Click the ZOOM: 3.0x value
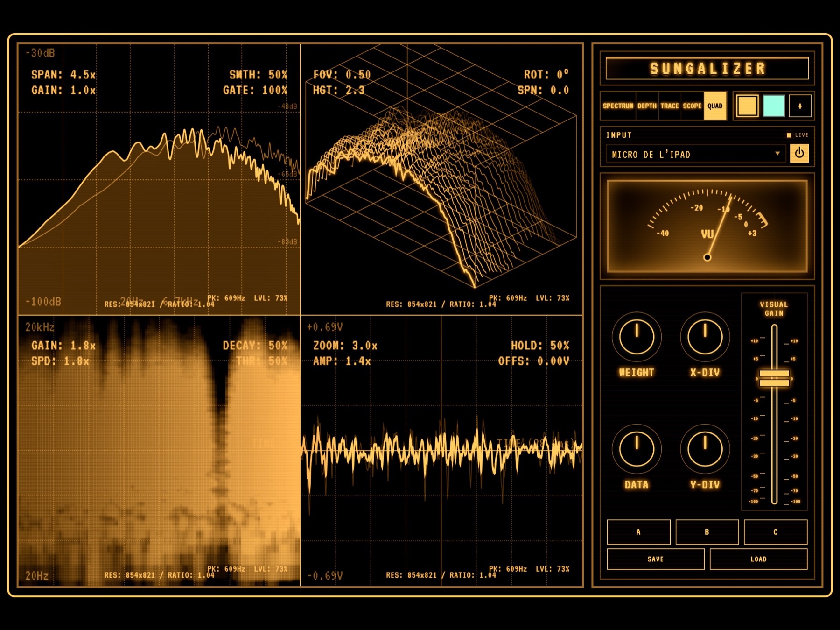This screenshot has height=630, width=840. (x=345, y=346)
